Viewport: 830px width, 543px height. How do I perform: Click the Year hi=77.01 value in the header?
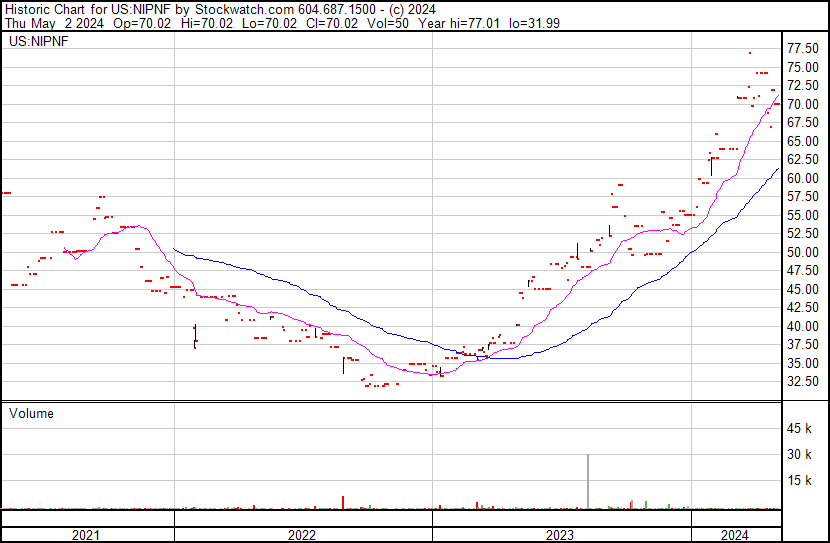pos(445,24)
